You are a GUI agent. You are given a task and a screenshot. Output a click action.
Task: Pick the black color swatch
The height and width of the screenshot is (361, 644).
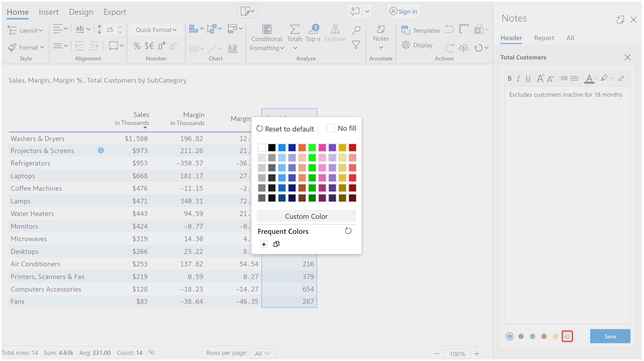[x=272, y=148]
